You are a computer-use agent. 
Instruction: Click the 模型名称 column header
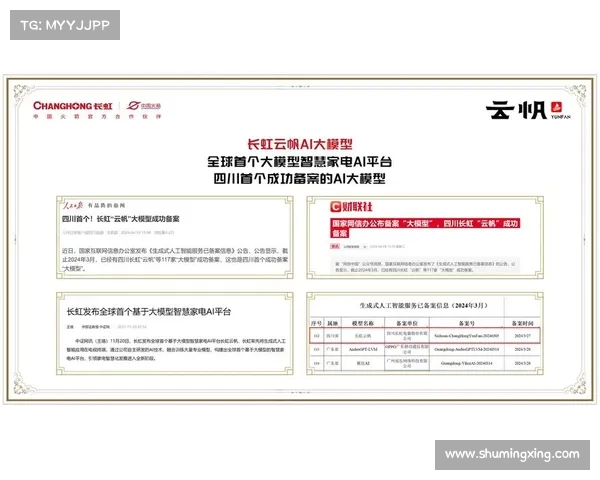point(363,323)
